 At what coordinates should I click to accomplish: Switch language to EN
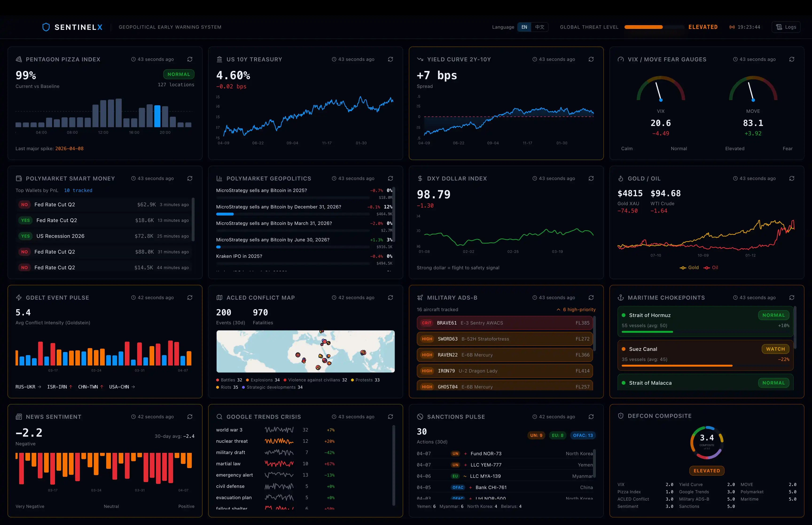point(524,27)
